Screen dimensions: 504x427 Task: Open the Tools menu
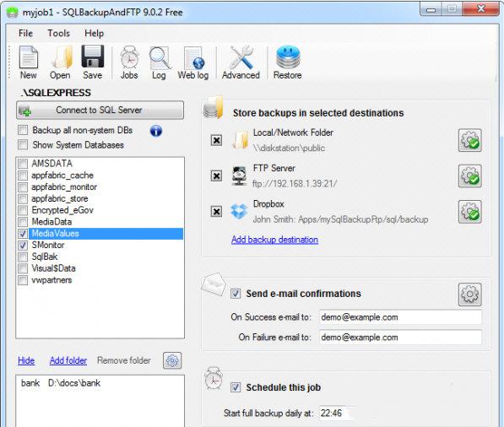pos(58,33)
